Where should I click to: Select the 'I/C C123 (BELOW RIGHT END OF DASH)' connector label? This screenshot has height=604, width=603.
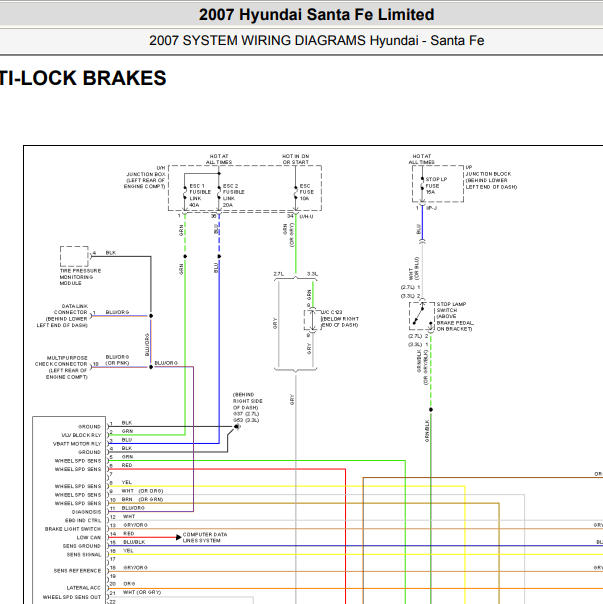point(340,319)
